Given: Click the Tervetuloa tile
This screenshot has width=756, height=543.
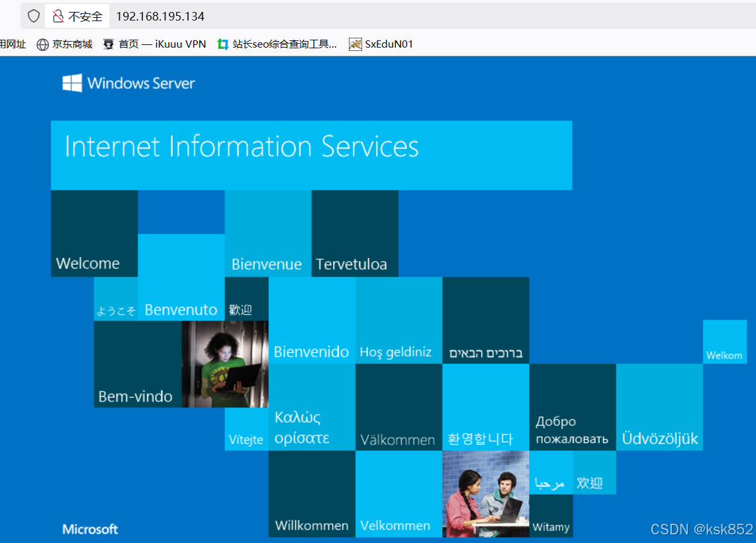Looking at the screenshot, I should (x=355, y=233).
